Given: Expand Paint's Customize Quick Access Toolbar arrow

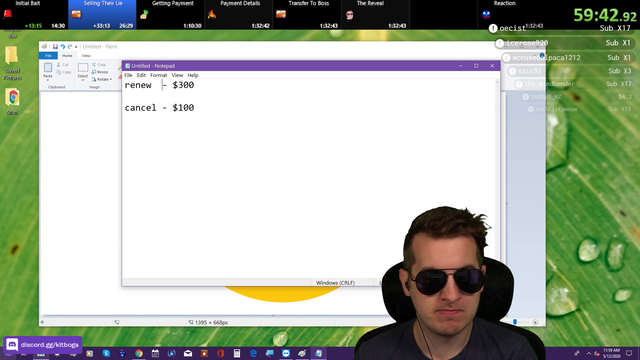Looking at the screenshot, I should click(76, 47).
